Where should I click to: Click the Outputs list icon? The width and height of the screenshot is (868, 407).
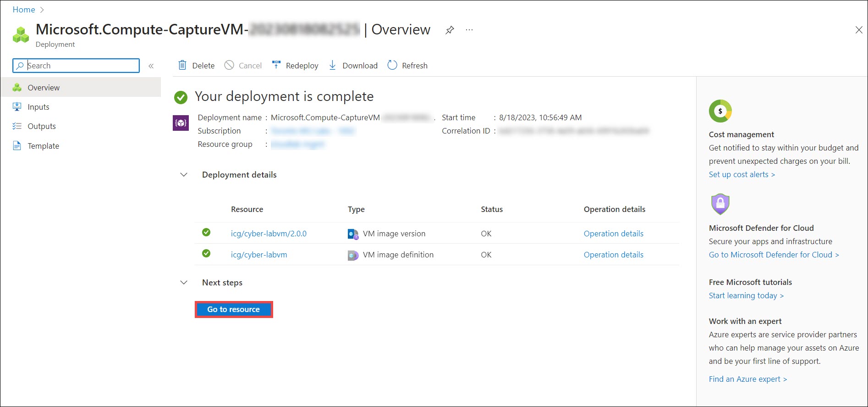17,126
